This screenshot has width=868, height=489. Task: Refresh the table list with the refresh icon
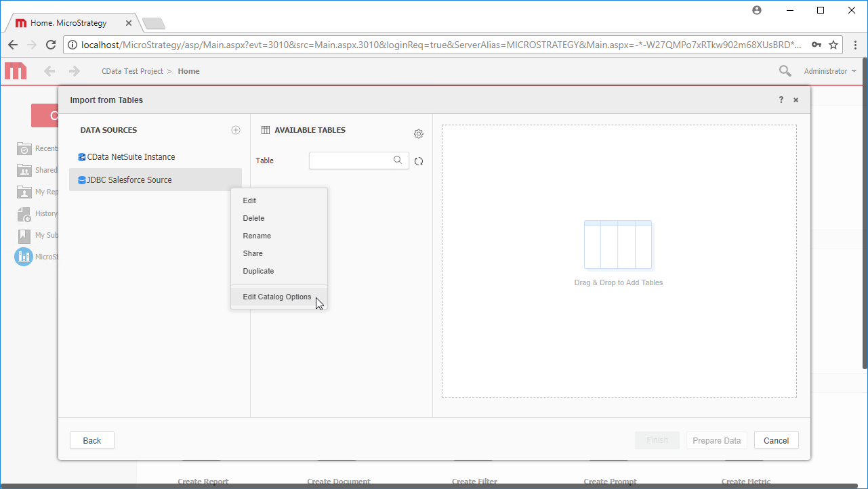pos(418,161)
